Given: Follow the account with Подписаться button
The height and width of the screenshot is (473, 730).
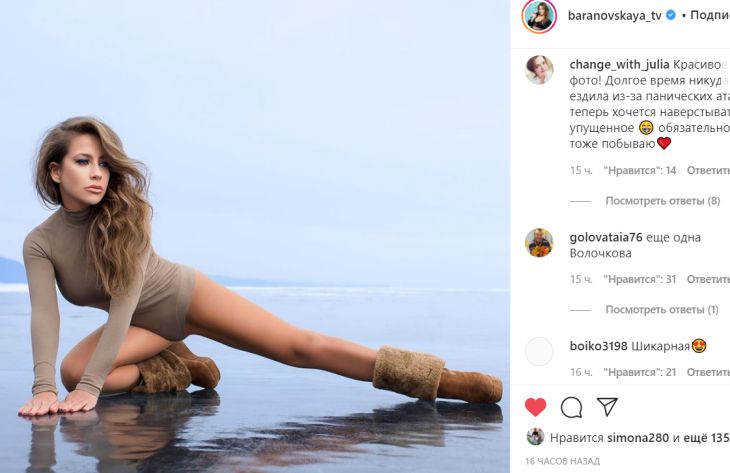Looking at the screenshot, I should click(709, 15).
